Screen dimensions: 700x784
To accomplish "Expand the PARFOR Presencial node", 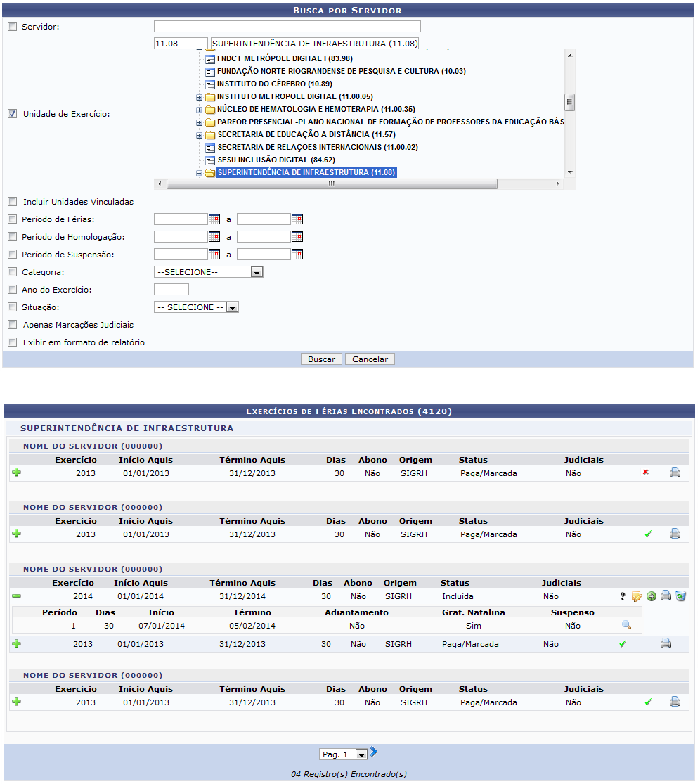I will tap(200, 122).
